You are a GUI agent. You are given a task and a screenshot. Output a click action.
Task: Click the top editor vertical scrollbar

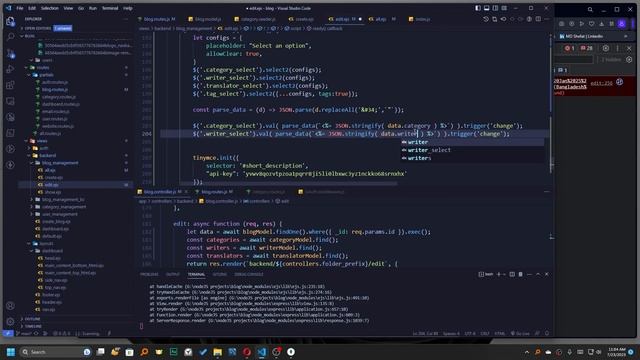click(x=551, y=110)
